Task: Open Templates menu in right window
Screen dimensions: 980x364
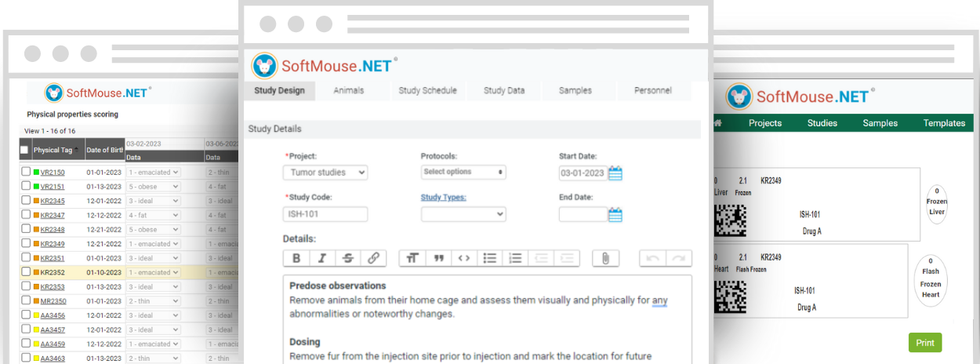Action: click(x=944, y=123)
